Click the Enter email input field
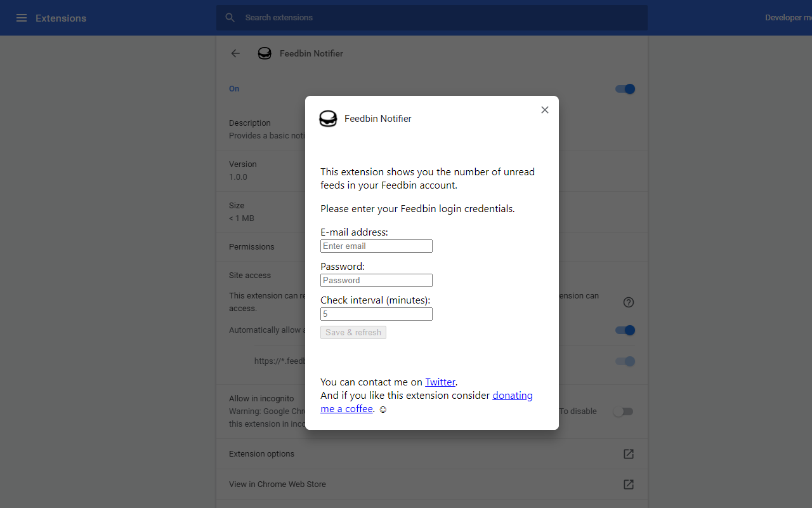 (x=376, y=246)
